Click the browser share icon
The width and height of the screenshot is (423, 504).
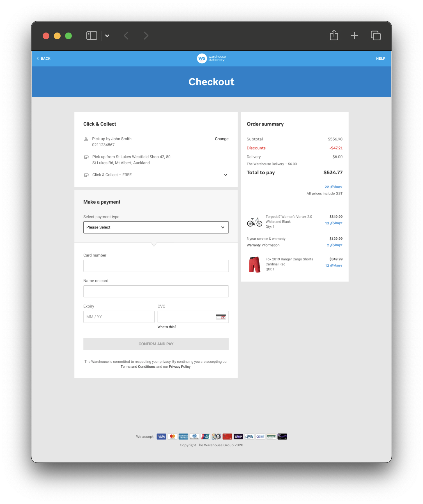point(334,35)
